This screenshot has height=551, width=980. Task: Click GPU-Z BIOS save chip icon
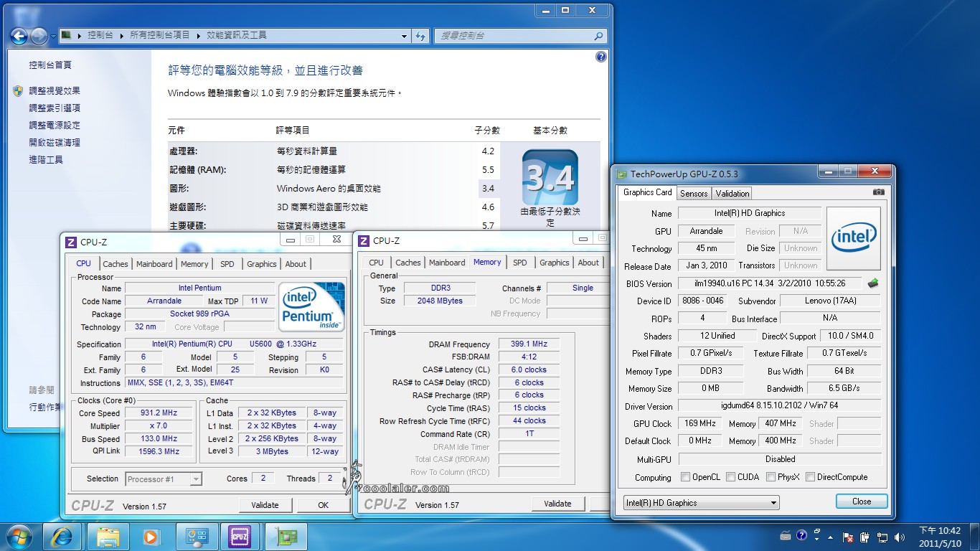[873, 283]
